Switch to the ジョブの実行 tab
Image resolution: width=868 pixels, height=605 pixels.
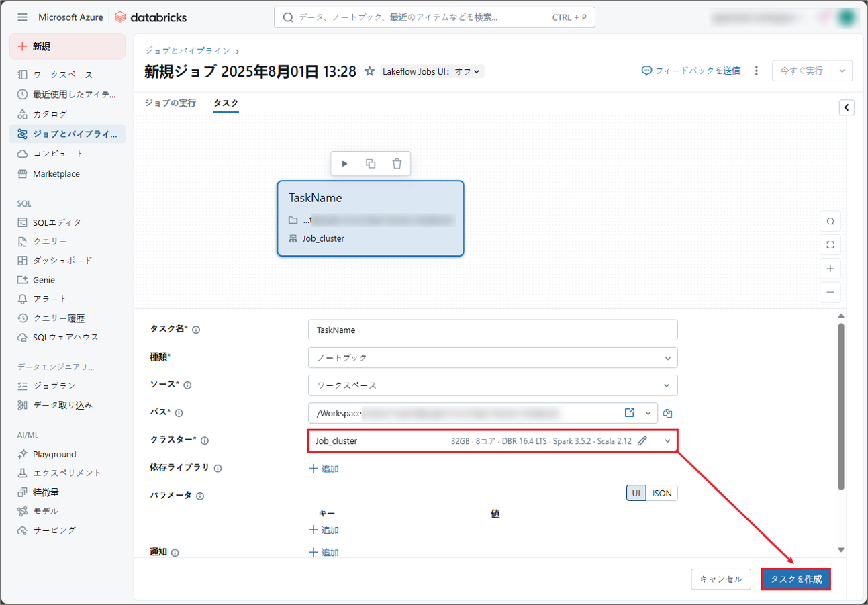click(x=171, y=103)
